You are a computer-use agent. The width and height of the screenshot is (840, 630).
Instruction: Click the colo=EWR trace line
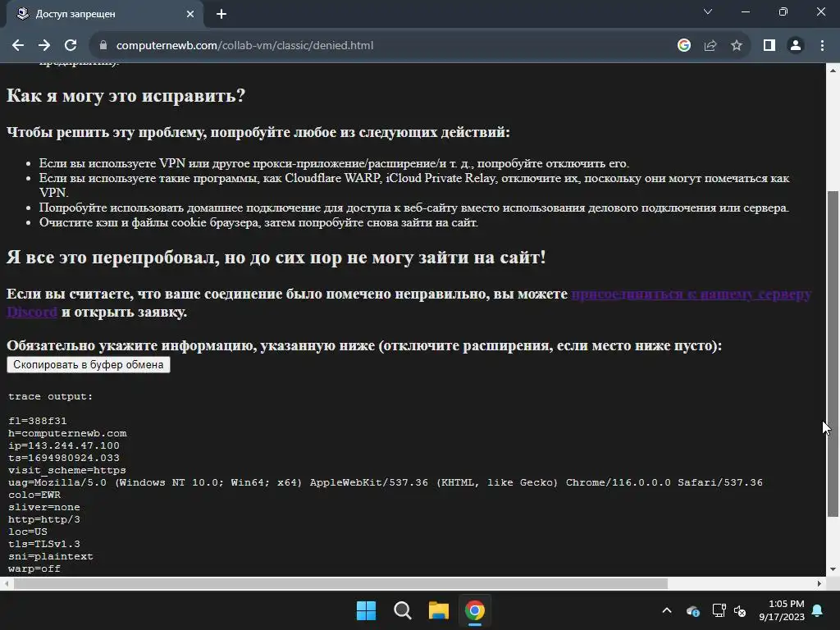(34, 495)
